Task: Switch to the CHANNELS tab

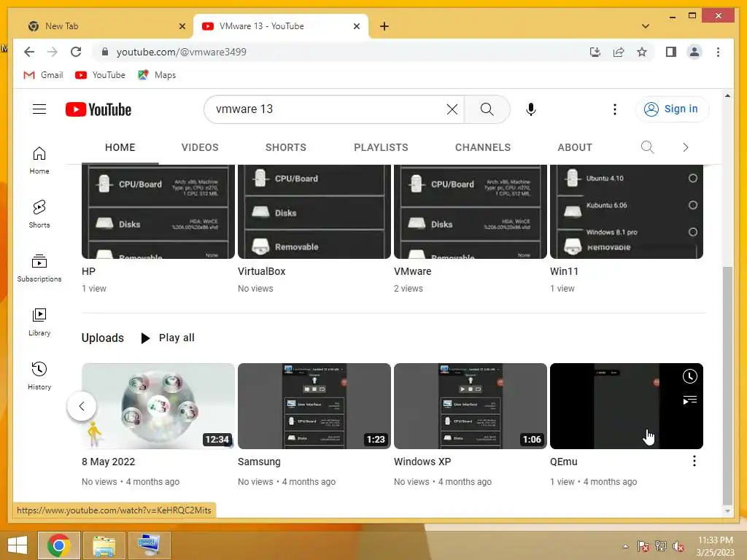Action: (483, 147)
